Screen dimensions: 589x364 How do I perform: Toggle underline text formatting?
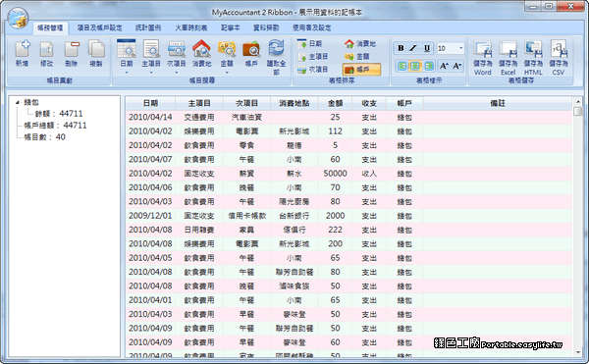(x=427, y=48)
